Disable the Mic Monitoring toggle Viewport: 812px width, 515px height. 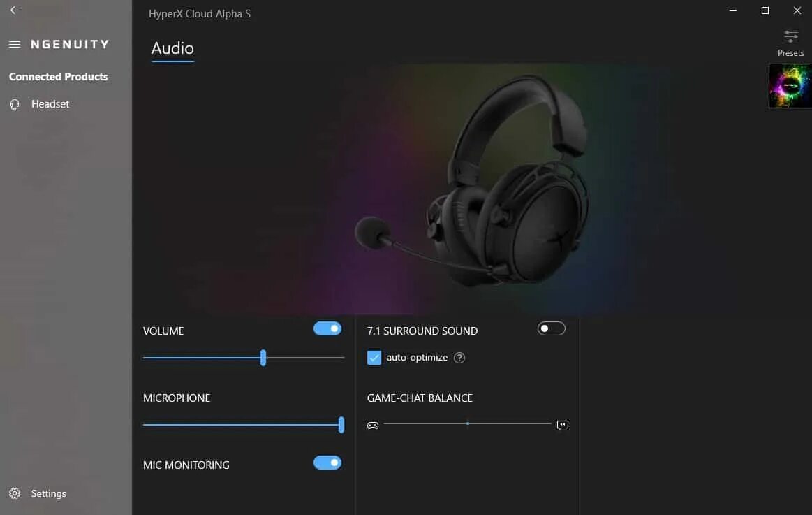pyautogui.click(x=327, y=463)
